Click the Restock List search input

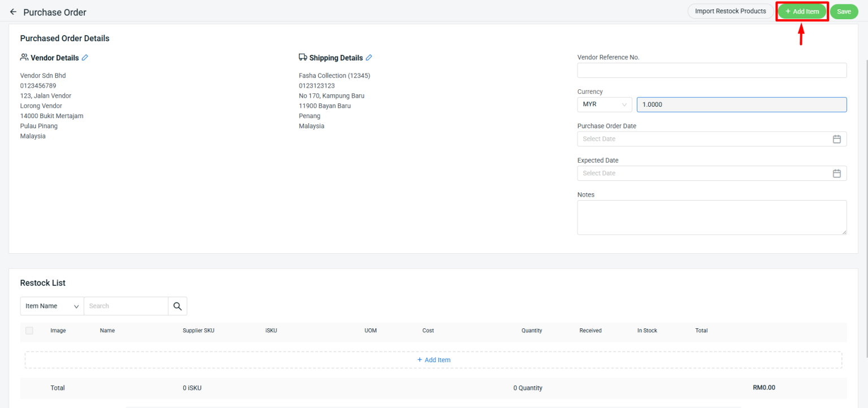pos(125,306)
